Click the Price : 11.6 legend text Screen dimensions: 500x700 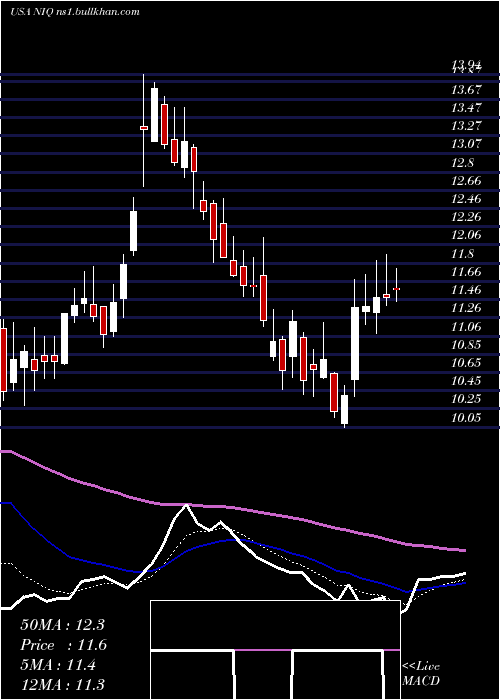(63, 645)
